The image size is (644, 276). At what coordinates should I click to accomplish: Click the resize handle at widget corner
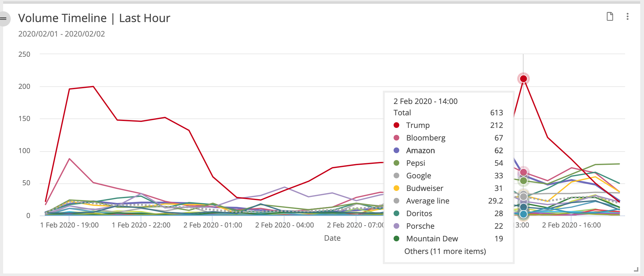pyautogui.click(x=636, y=269)
